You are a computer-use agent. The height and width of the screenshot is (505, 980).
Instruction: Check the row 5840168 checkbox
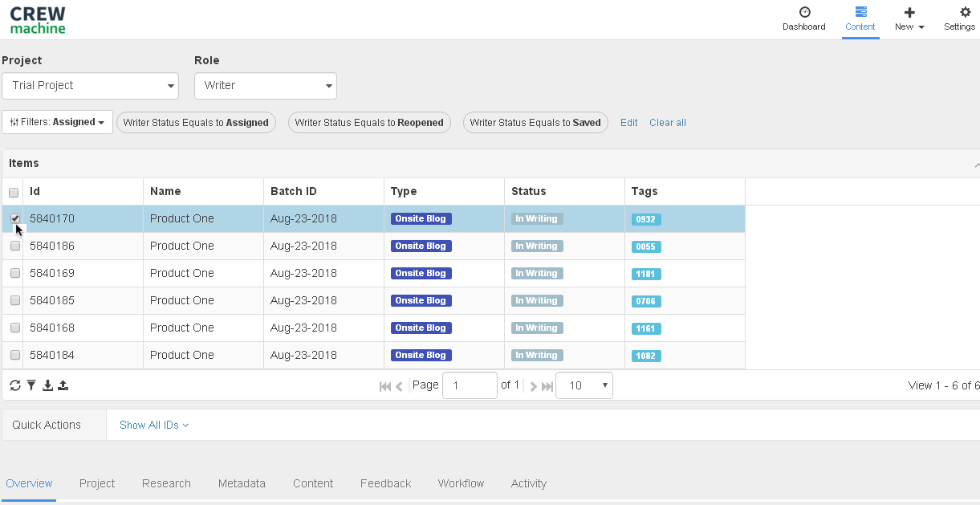[15, 328]
